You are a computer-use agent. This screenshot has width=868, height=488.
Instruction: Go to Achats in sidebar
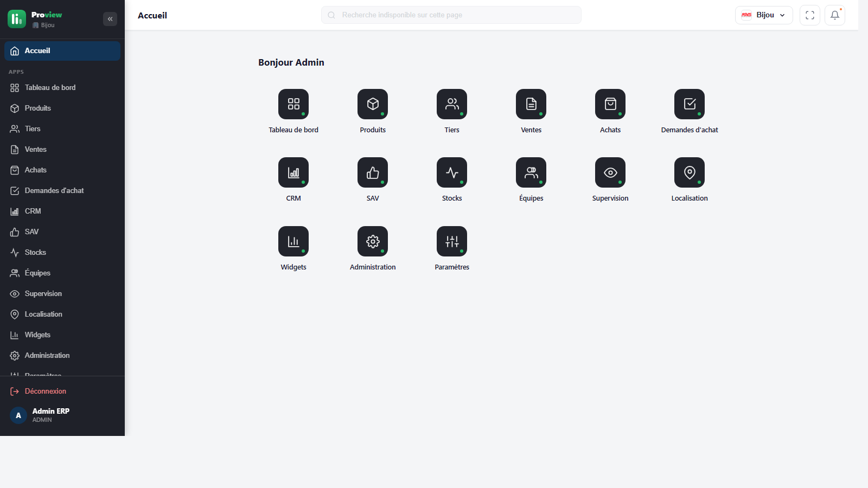62,170
